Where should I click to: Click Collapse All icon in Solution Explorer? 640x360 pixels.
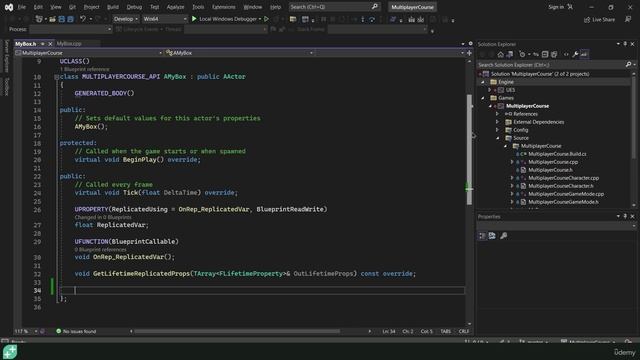(x=545, y=54)
